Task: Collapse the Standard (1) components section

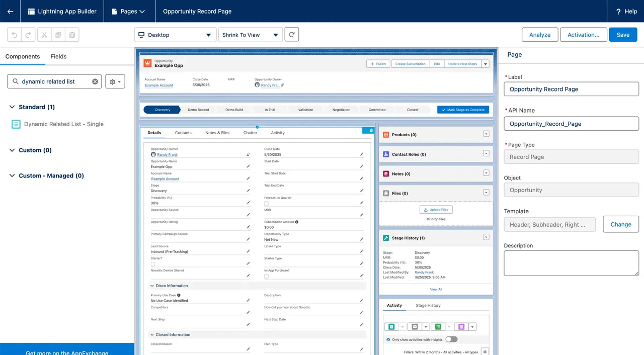Action: (x=13, y=107)
